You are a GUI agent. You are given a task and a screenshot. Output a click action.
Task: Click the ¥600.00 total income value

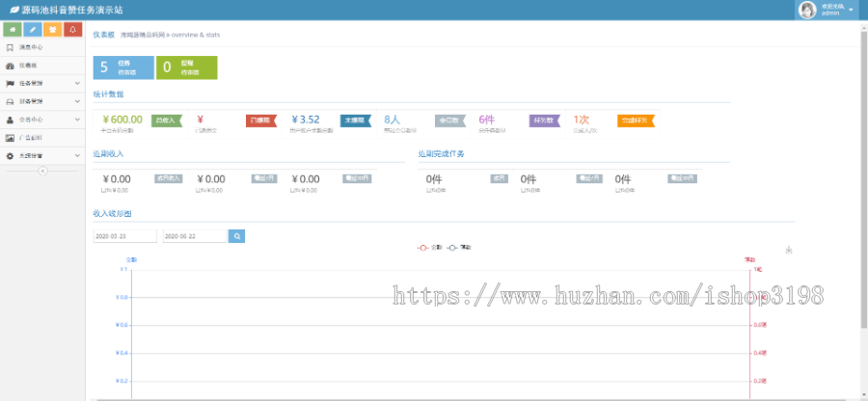122,120
